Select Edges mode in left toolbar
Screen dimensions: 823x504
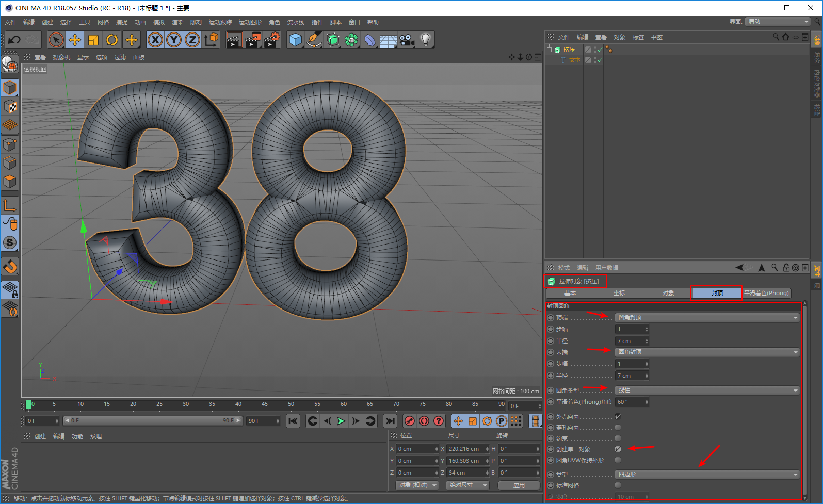[x=10, y=163]
